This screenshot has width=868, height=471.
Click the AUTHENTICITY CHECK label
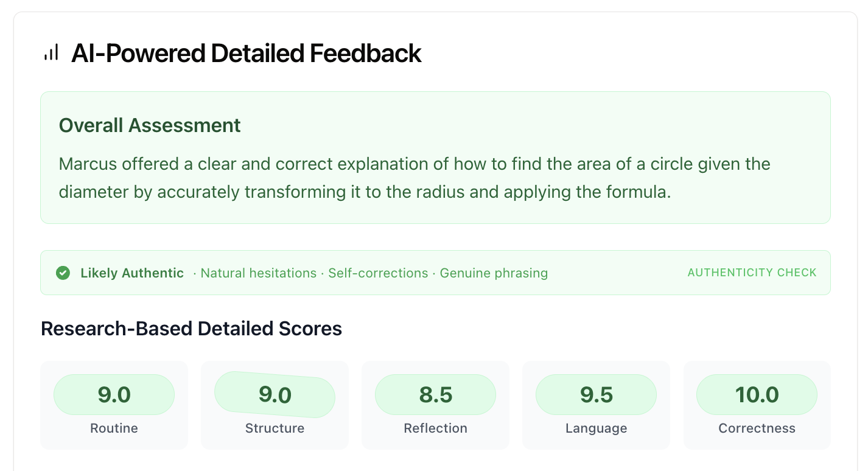752,273
